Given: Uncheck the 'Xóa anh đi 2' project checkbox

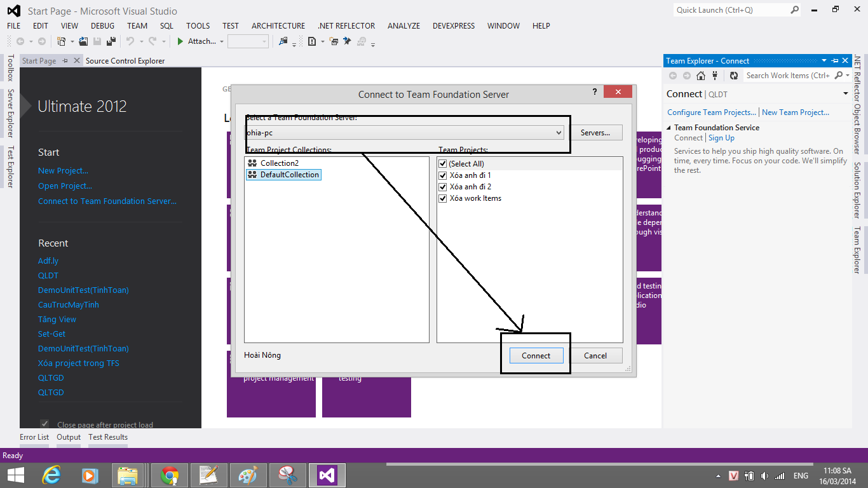Looking at the screenshot, I should coord(443,187).
